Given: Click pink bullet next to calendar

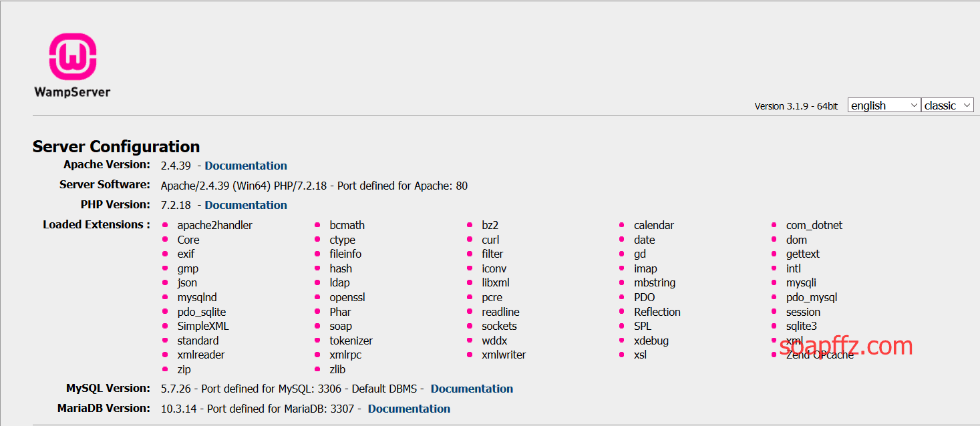Looking at the screenshot, I should [622, 225].
